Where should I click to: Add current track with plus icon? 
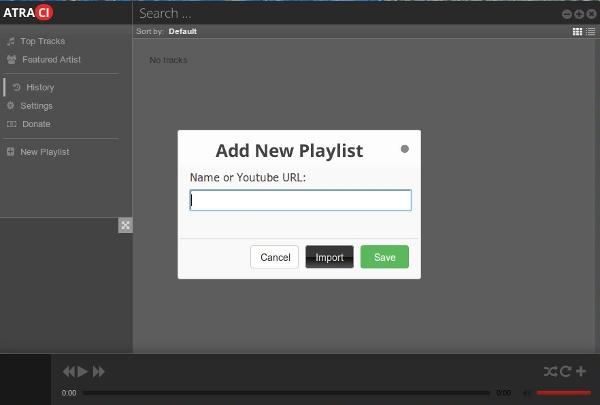581,371
